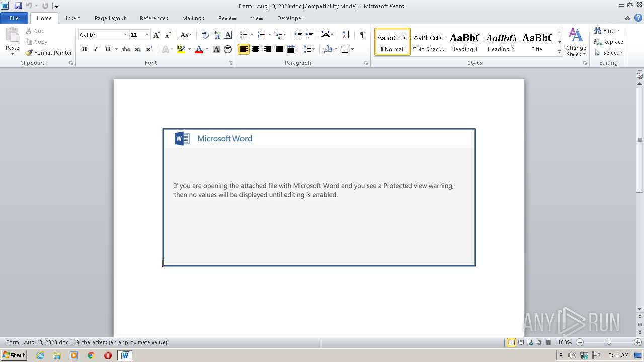Screen dimensions: 644x362
Task: Open the Select dropdown in Editing
Action: pyautogui.click(x=608, y=53)
